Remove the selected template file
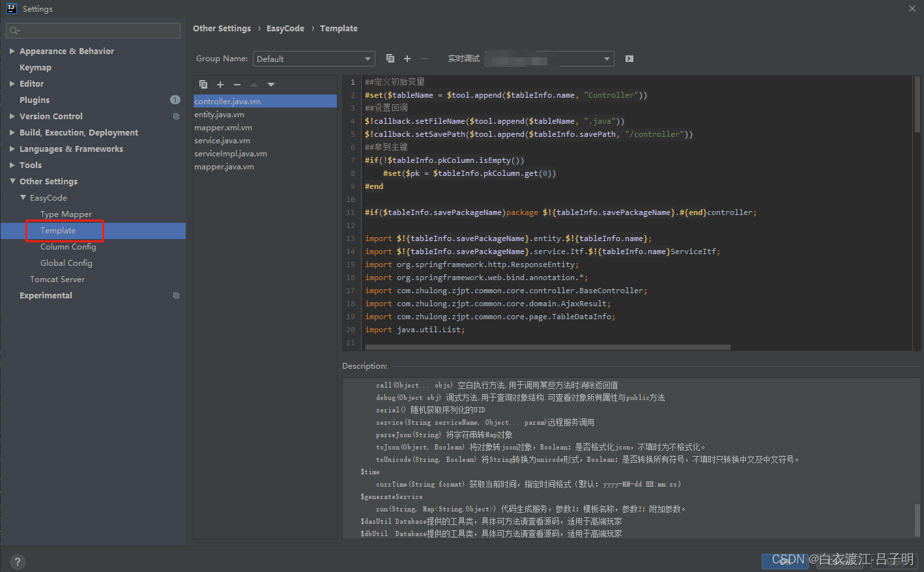 point(237,85)
